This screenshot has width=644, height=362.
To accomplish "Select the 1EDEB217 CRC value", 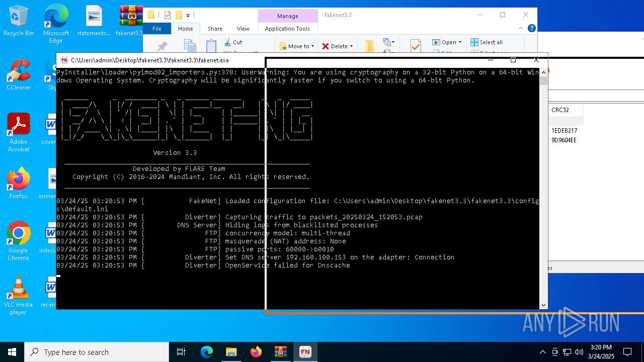I will click(564, 131).
